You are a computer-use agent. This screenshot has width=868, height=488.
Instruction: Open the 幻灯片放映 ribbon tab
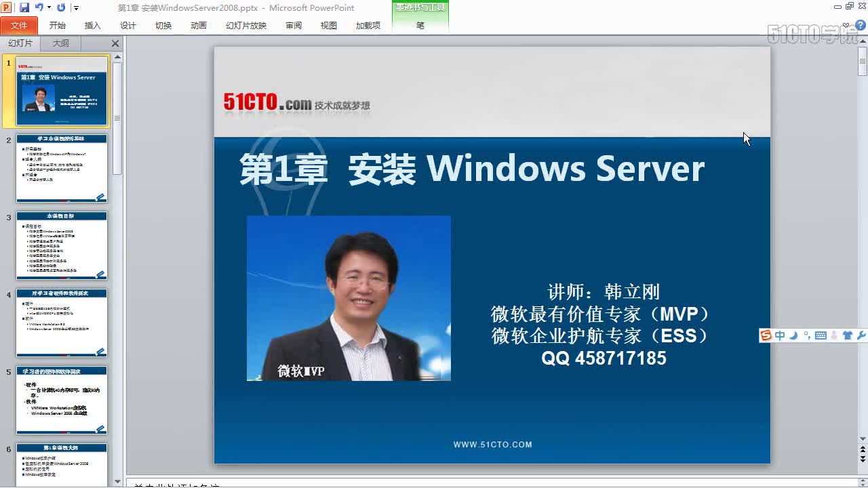(246, 26)
